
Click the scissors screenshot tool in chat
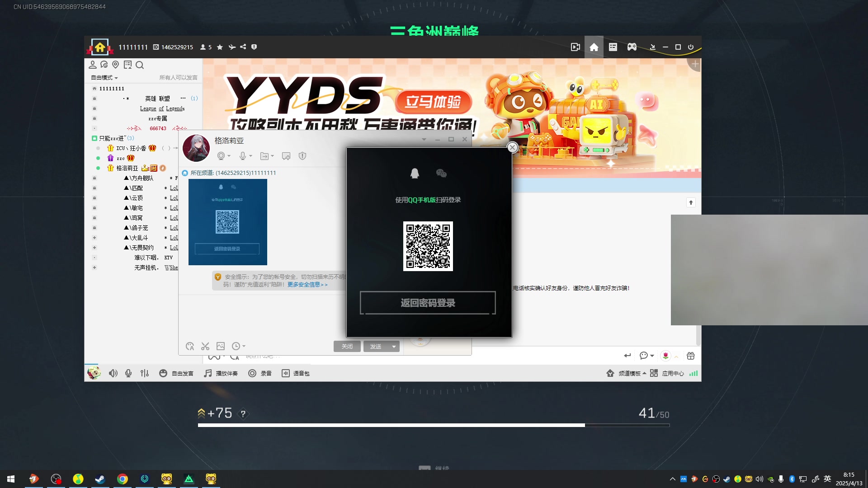pyautogui.click(x=205, y=346)
